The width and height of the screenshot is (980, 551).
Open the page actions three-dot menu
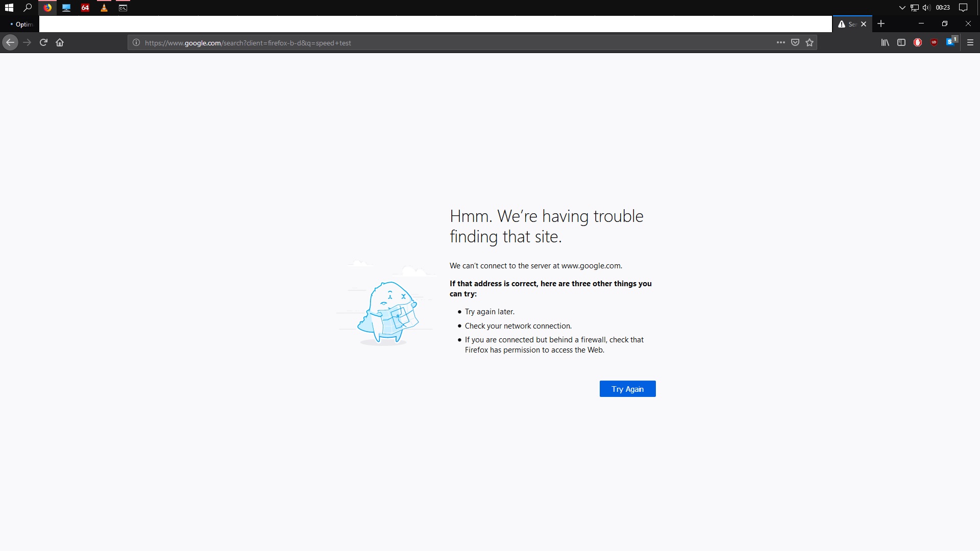[x=780, y=43]
